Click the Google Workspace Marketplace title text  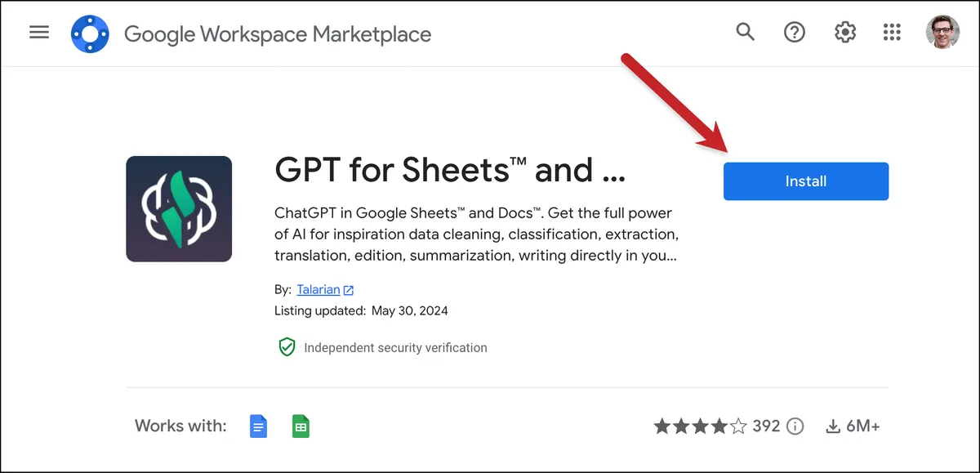(x=278, y=33)
